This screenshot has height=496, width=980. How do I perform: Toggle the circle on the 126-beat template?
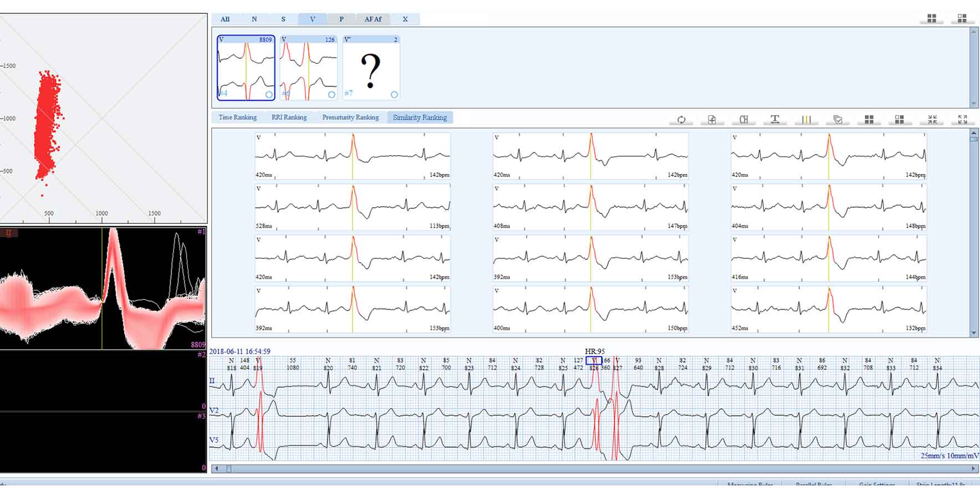click(x=331, y=95)
